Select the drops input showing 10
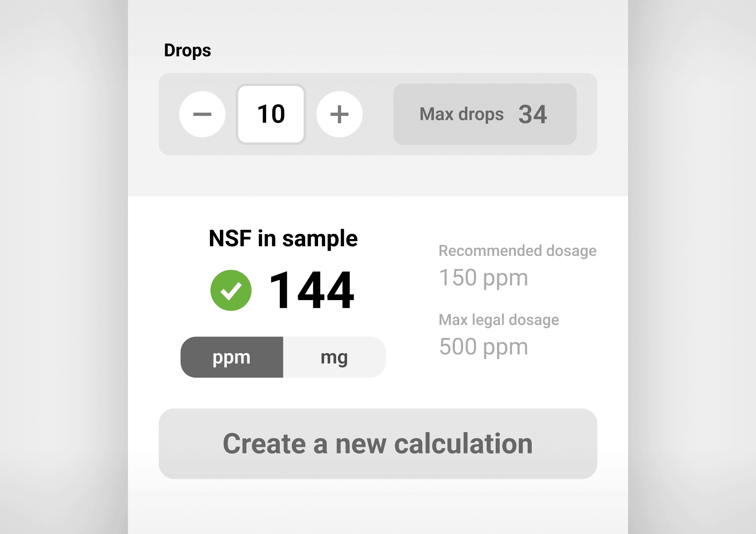756x534 pixels. pyautogui.click(x=271, y=114)
